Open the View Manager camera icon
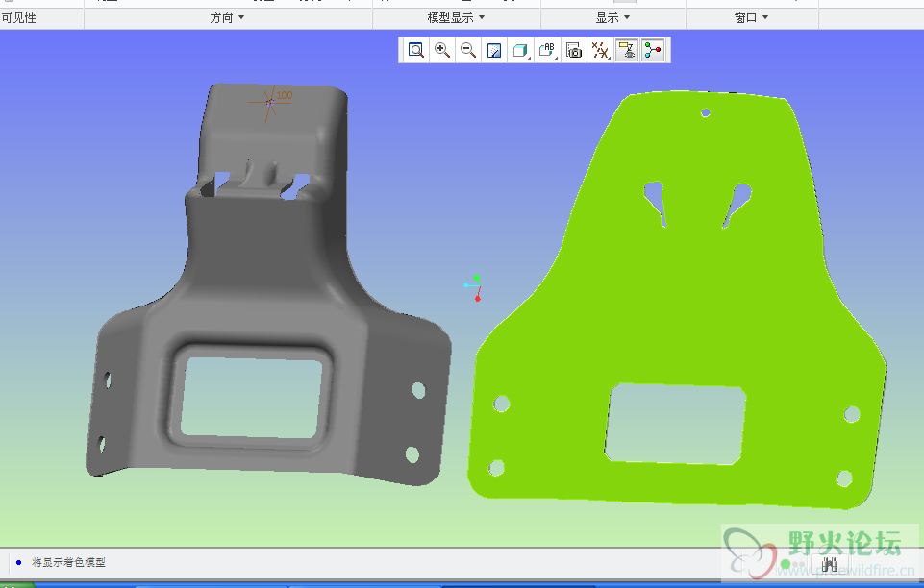This screenshot has width=924, height=588. pos(574,50)
